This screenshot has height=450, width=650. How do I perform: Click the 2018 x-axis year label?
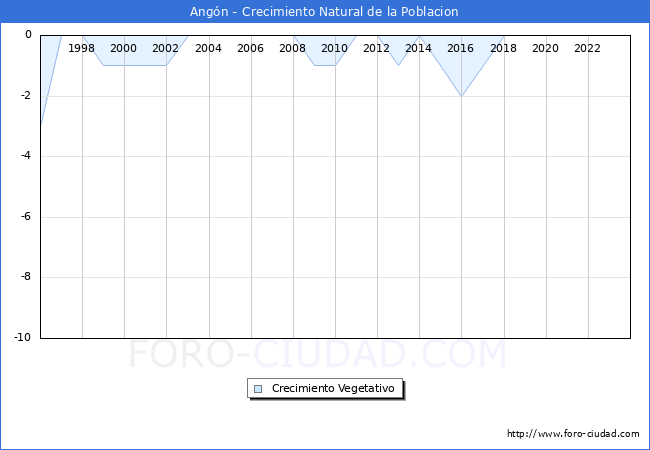tap(504, 48)
